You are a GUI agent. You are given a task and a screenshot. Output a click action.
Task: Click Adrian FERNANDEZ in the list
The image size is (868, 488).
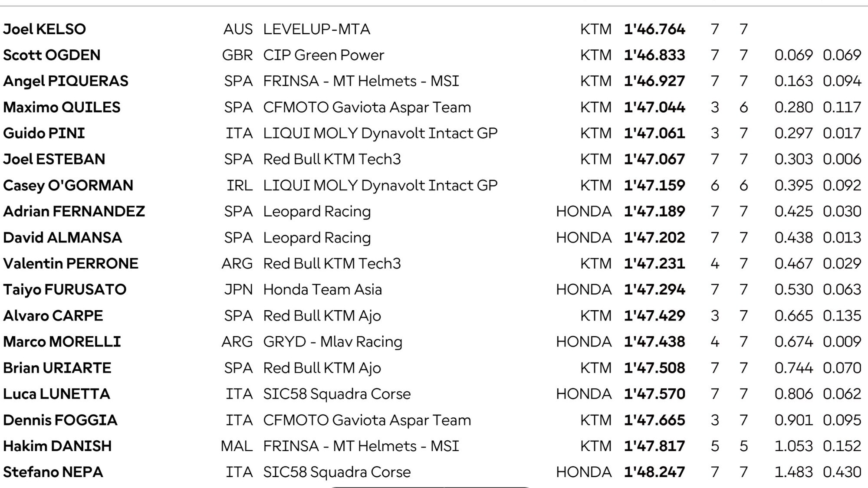tap(74, 211)
